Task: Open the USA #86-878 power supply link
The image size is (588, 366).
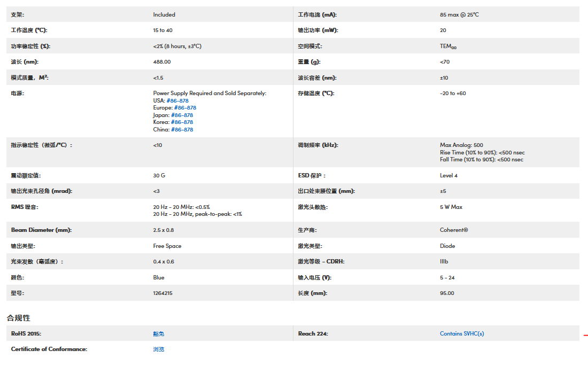Action: pyautogui.click(x=177, y=100)
